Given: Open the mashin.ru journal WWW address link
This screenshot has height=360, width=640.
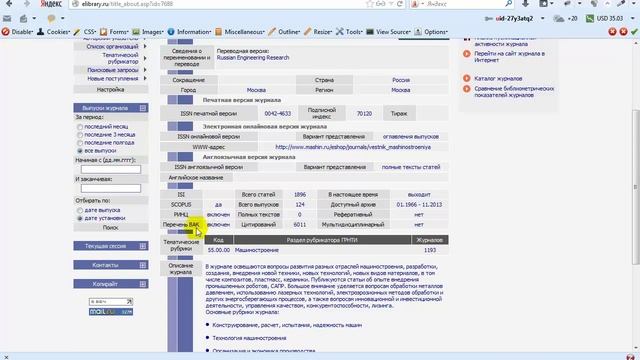Looking at the screenshot, I should coord(353,147).
